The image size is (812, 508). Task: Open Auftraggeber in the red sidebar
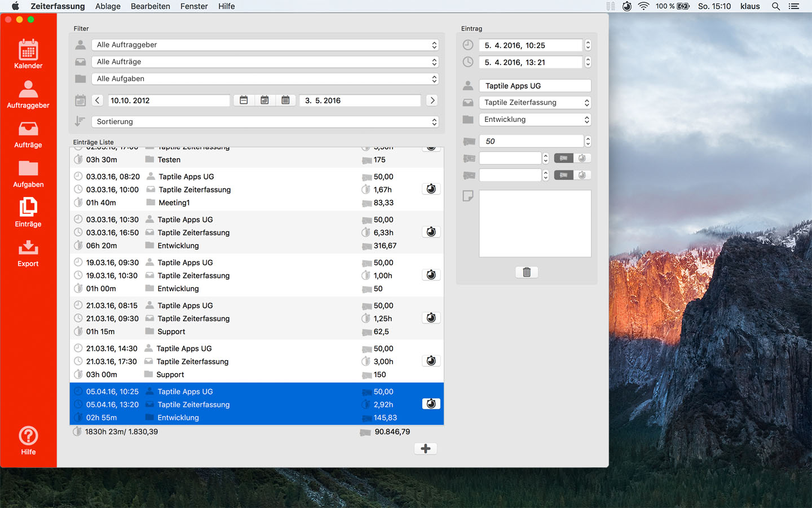click(x=28, y=94)
